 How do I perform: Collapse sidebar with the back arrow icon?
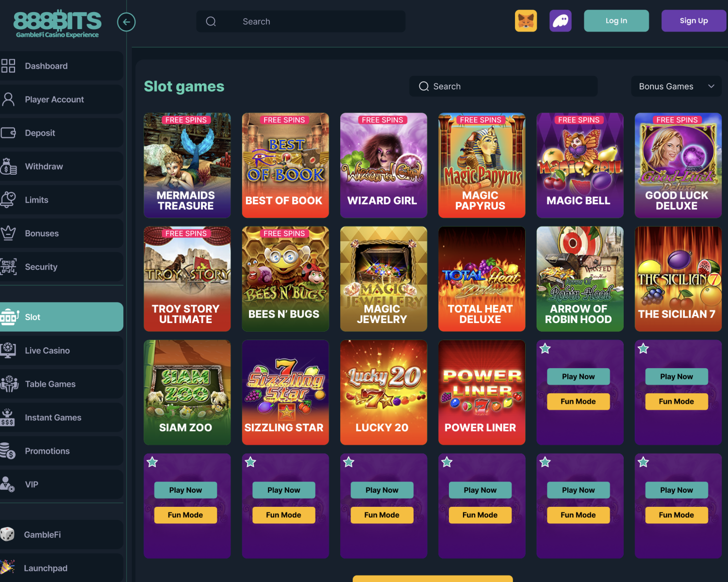point(126,22)
